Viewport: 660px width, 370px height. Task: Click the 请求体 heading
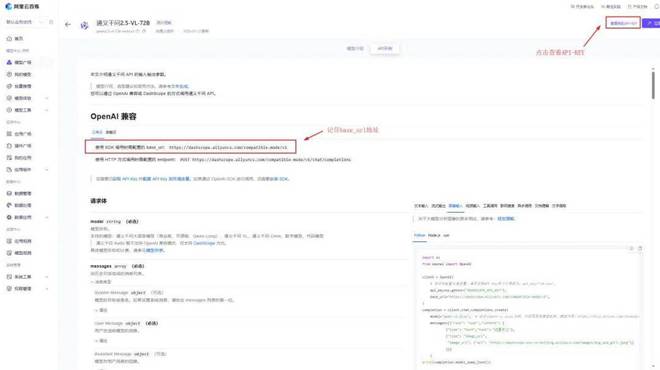point(98,201)
